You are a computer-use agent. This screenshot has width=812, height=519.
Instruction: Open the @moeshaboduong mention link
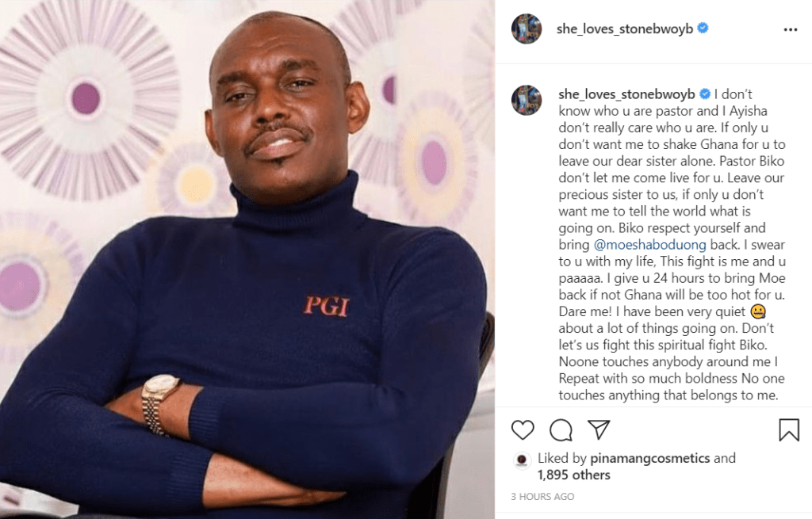tap(649, 245)
